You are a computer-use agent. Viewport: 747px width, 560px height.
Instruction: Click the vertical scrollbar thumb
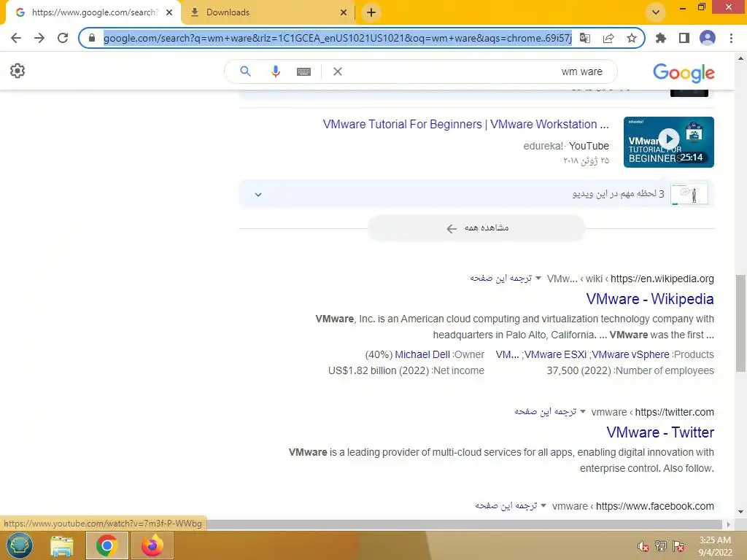tap(741, 323)
